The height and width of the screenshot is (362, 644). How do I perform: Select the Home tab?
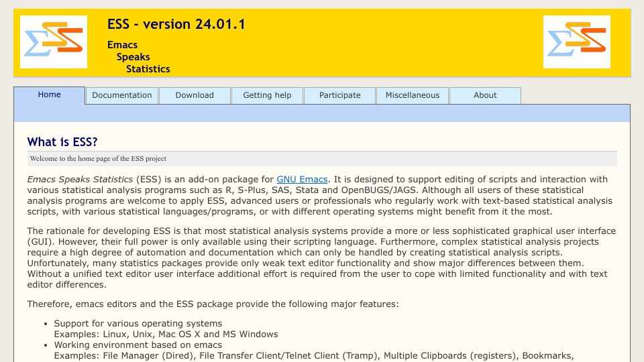click(49, 95)
